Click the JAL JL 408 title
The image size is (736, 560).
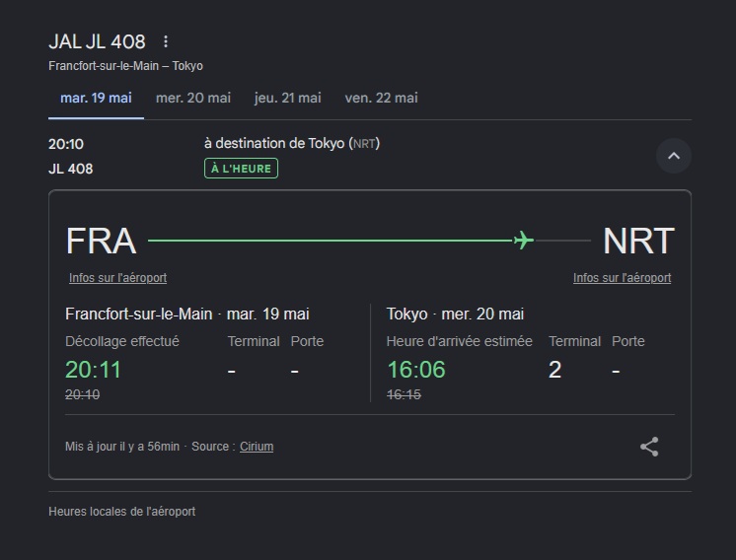[x=97, y=41]
